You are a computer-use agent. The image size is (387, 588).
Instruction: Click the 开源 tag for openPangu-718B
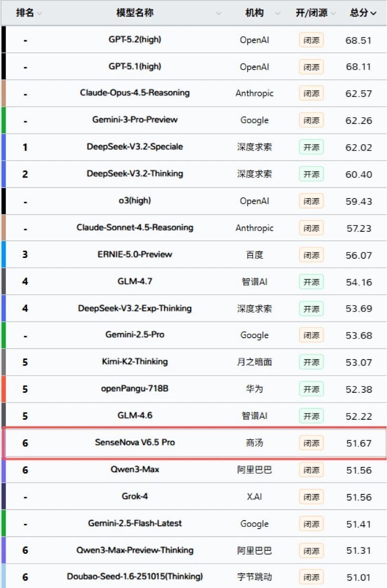311,389
